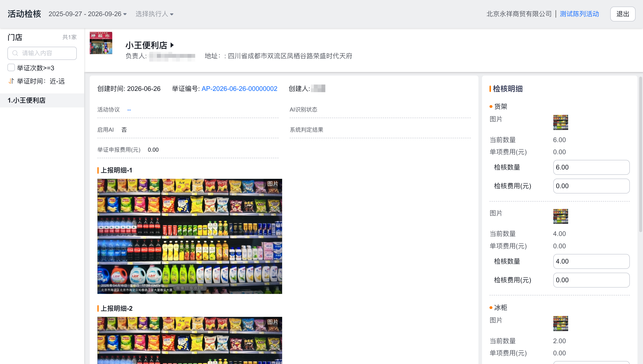The height and width of the screenshot is (364, 643).
Task: Click the 检核明细 panel heading
Action: tap(508, 89)
